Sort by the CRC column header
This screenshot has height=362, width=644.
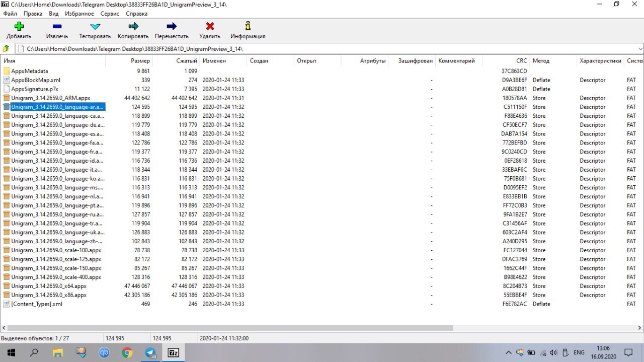point(506,61)
